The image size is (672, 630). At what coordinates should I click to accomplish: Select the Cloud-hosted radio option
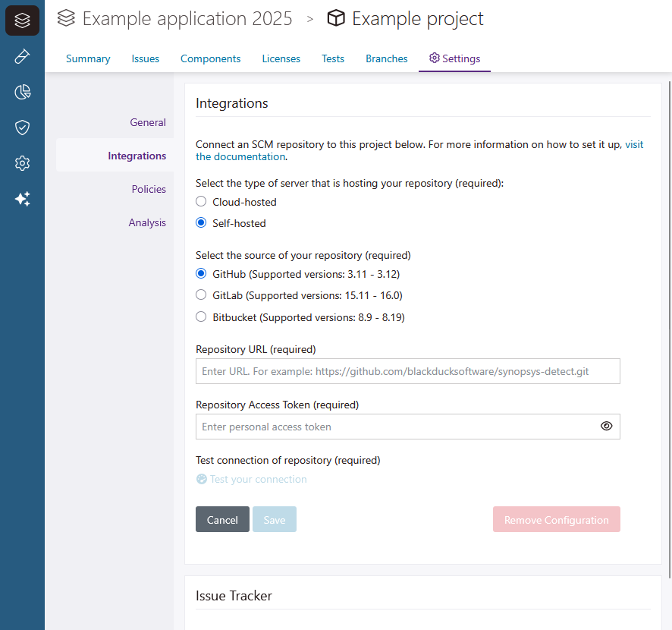point(201,202)
